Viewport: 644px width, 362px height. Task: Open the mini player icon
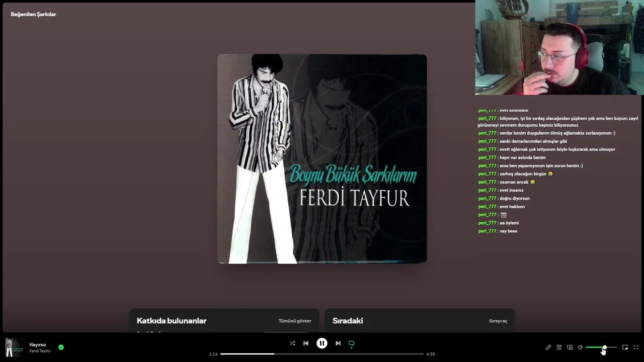(625, 347)
